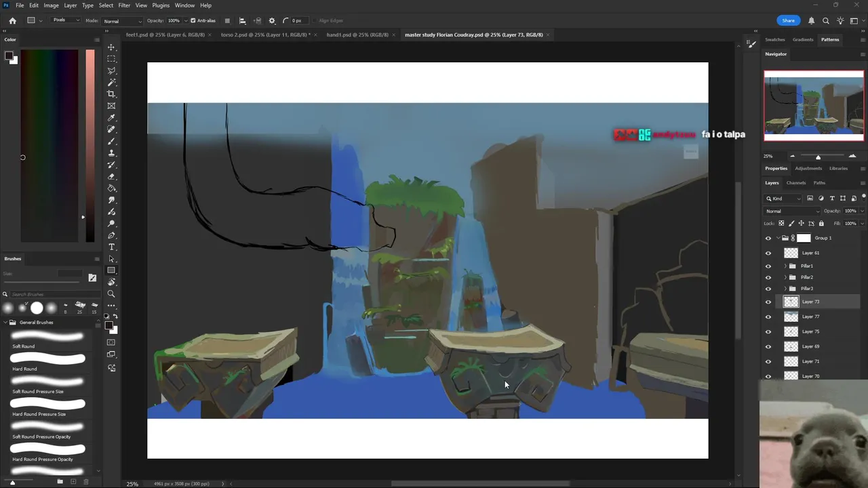Select the Hard Round Pressure Size brush

(x=47, y=407)
